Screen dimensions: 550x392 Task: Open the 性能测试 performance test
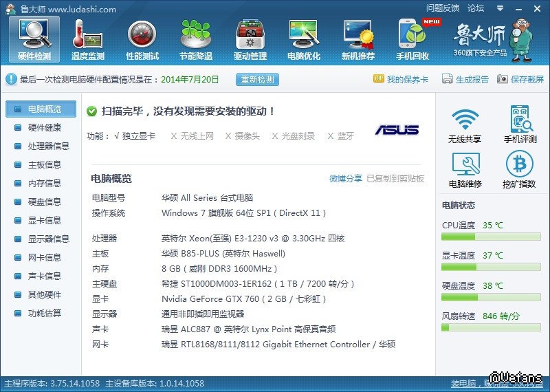142,40
